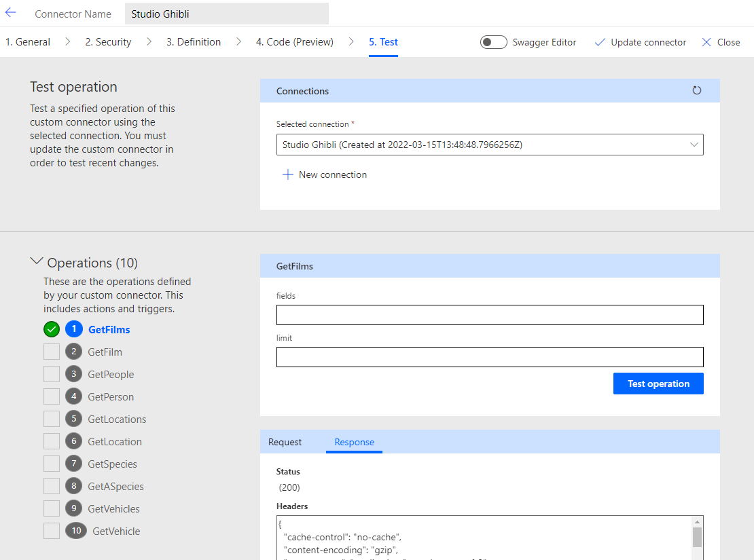The height and width of the screenshot is (560, 754).
Task: Check the box next to GetPeople
Action: [52, 374]
